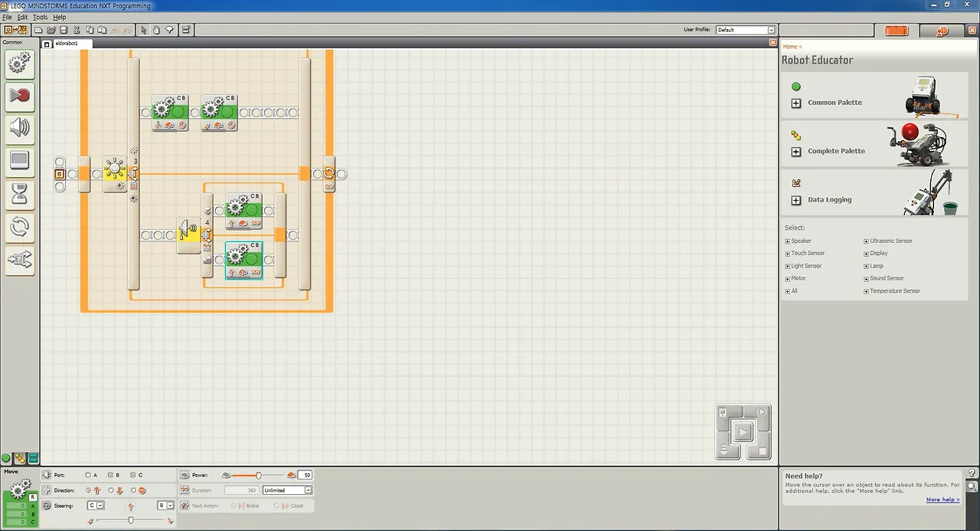Viewport: 980px width, 531px height.
Task: Expand the Light Sensor item
Action: 787,266
